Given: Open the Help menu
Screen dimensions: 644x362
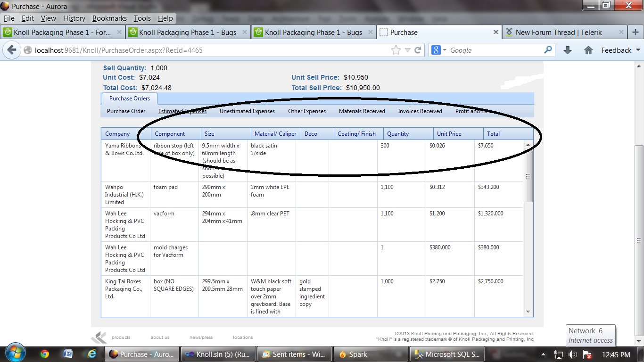Looking at the screenshot, I should click(165, 18).
